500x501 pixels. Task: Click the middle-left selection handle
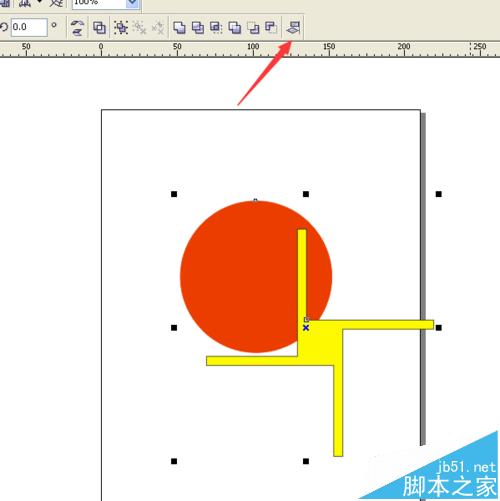click(x=174, y=328)
